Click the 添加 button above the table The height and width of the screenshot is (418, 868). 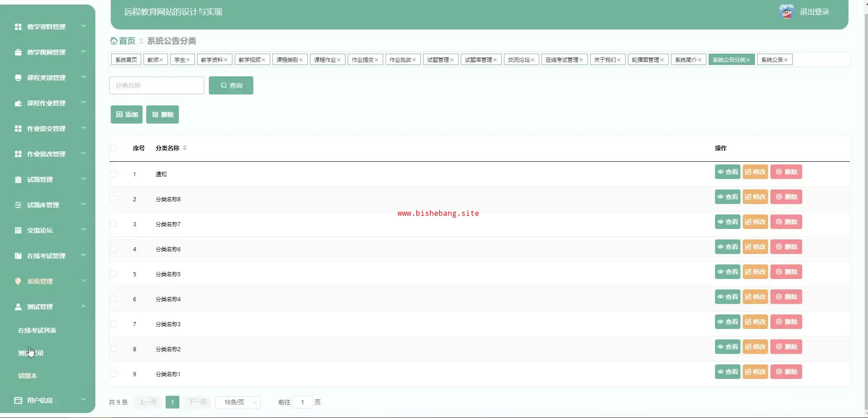[127, 114]
